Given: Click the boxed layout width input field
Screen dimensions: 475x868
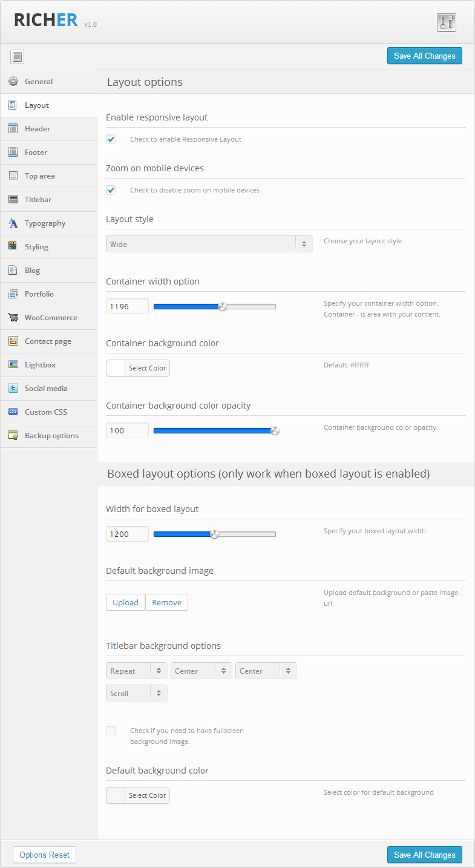Looking at the screenshot, I should (x=127, y=534).
